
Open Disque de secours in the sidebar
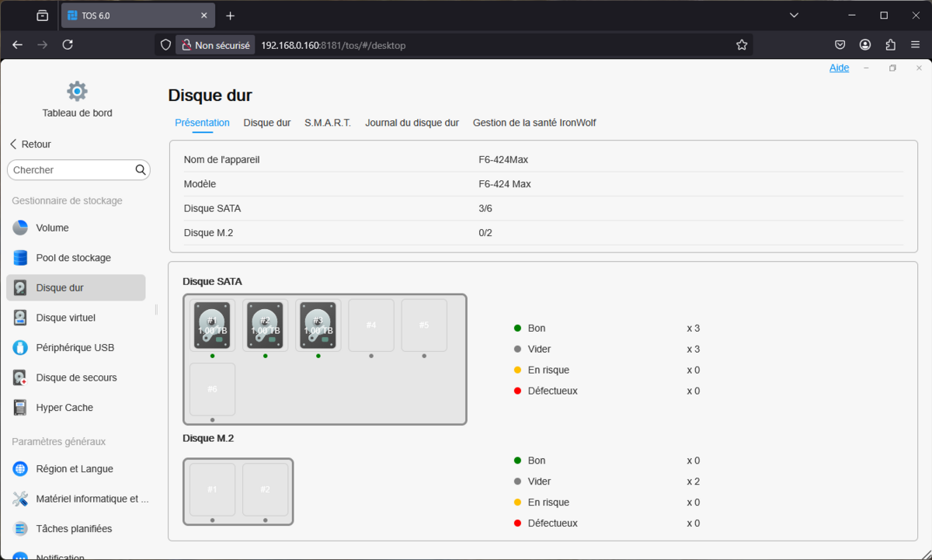tap(76, 377)
